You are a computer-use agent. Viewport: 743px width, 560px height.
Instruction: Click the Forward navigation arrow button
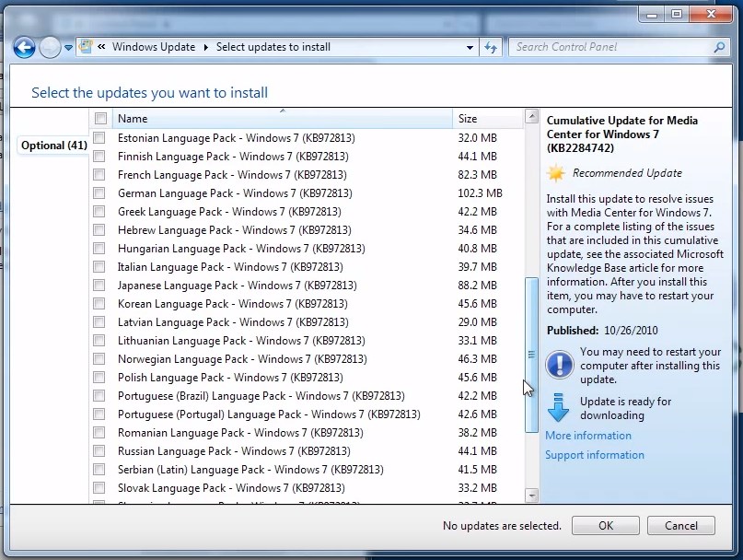50,47
